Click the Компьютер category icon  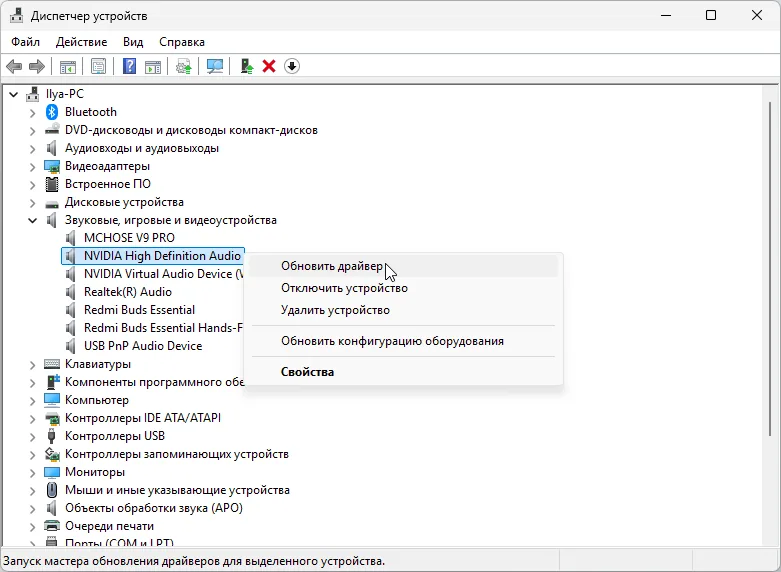52,400
